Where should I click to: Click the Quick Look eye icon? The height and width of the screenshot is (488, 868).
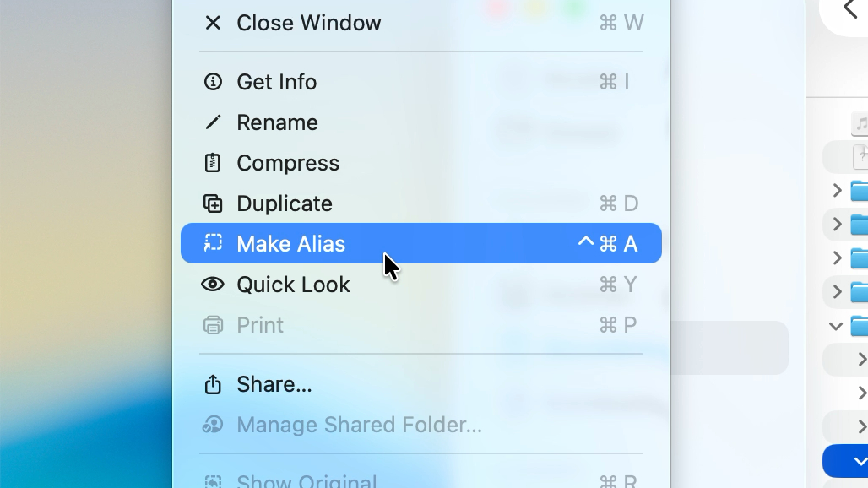[x=213, y=285]
